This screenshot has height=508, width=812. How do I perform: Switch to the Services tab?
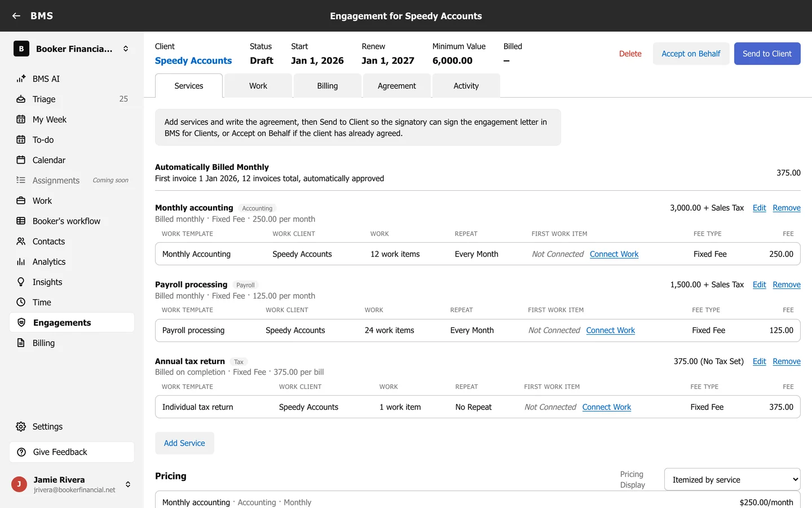pos(189,86)
